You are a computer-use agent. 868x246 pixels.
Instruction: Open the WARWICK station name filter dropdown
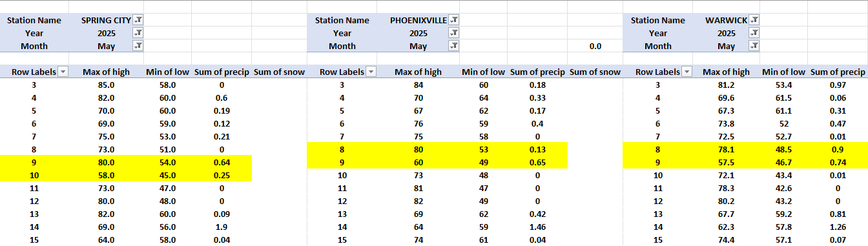(x=754, y=20)
